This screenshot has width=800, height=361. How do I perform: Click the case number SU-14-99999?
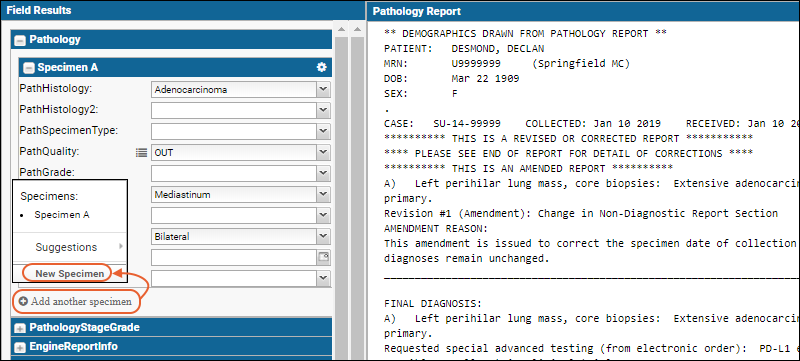tap(467, 124)
